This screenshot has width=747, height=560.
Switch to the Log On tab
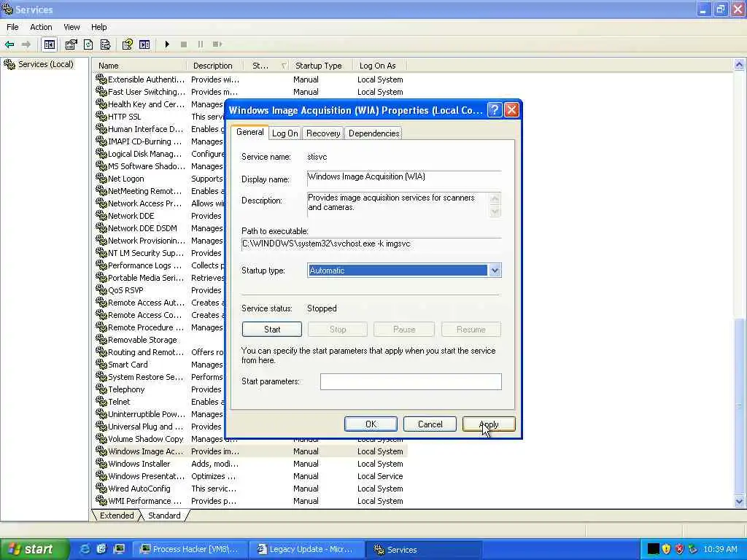(285, 133)
